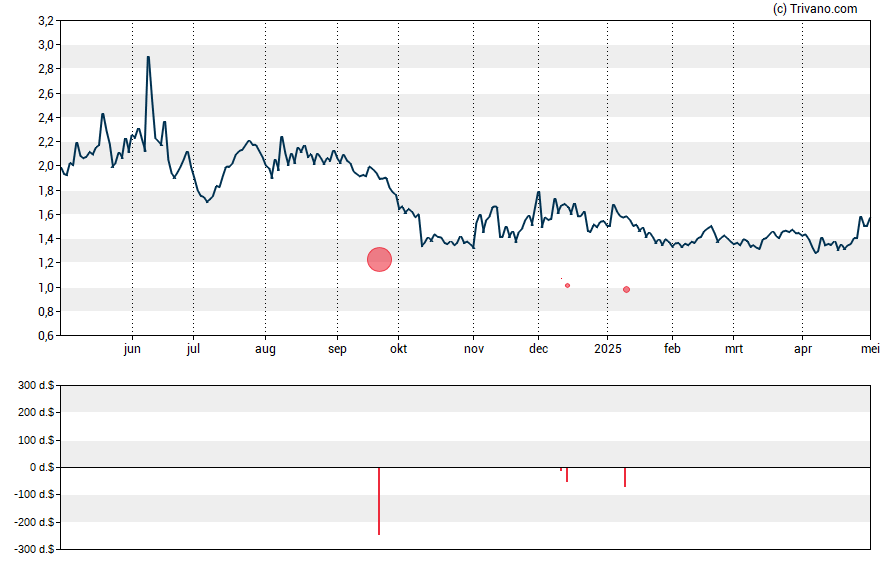Image resolution: width=888 pixels, height=565 pixels.
Task: Click the small red bubble in mid-December
Action: 567,285
